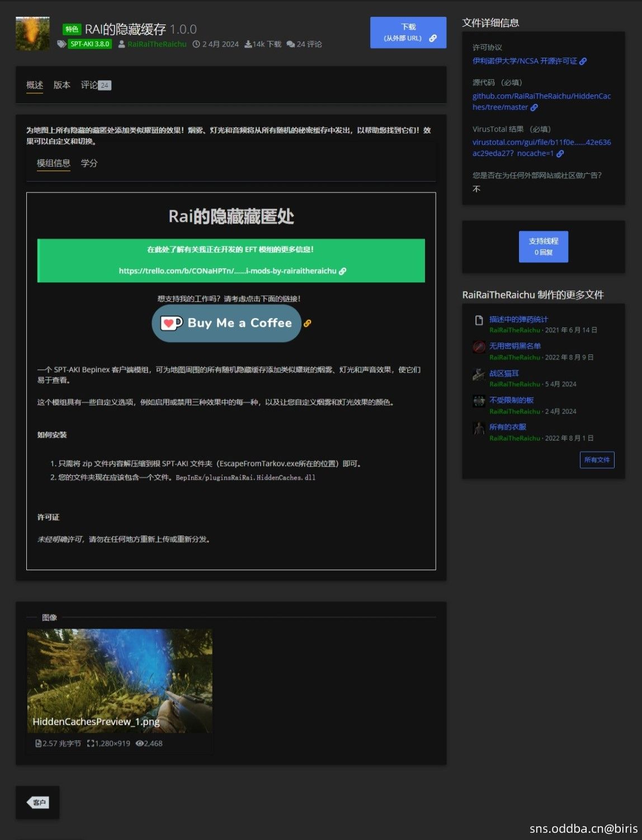Click the 支持线程 0 回复 button
Screen dimensions: 642x840
coord(544,246)
